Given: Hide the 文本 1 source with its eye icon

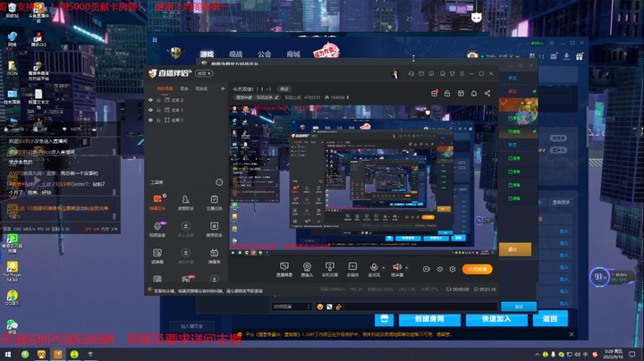Looking at the screenshot, I should coord(151,110).
